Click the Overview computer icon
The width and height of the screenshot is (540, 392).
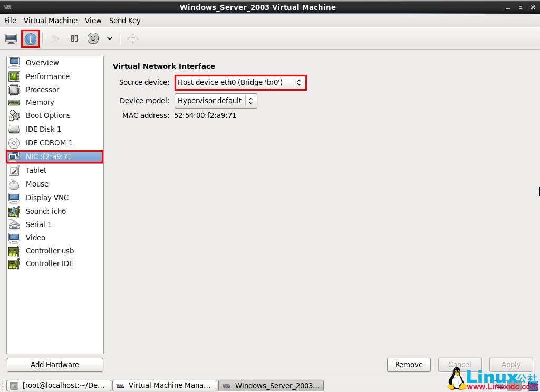tap(14, 63)
